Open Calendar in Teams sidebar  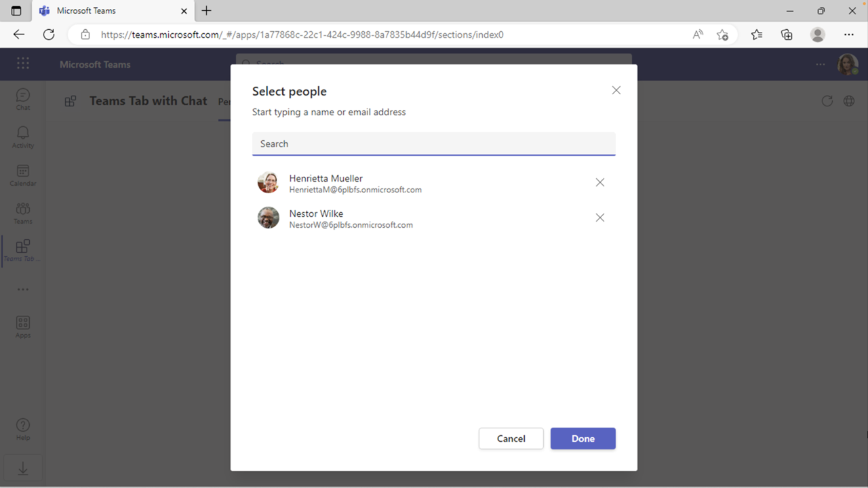coord(23,175)
